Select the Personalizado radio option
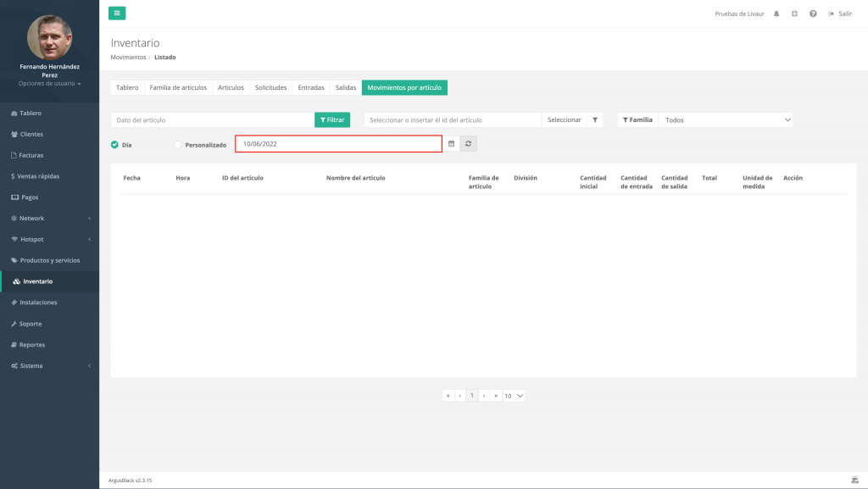This screenshot has width=868, height=489. click(178, 144)
